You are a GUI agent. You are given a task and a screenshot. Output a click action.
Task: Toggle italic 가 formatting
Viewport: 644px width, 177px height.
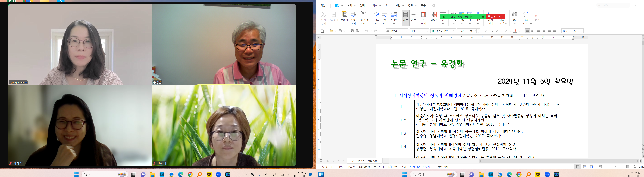click(492, 31)
